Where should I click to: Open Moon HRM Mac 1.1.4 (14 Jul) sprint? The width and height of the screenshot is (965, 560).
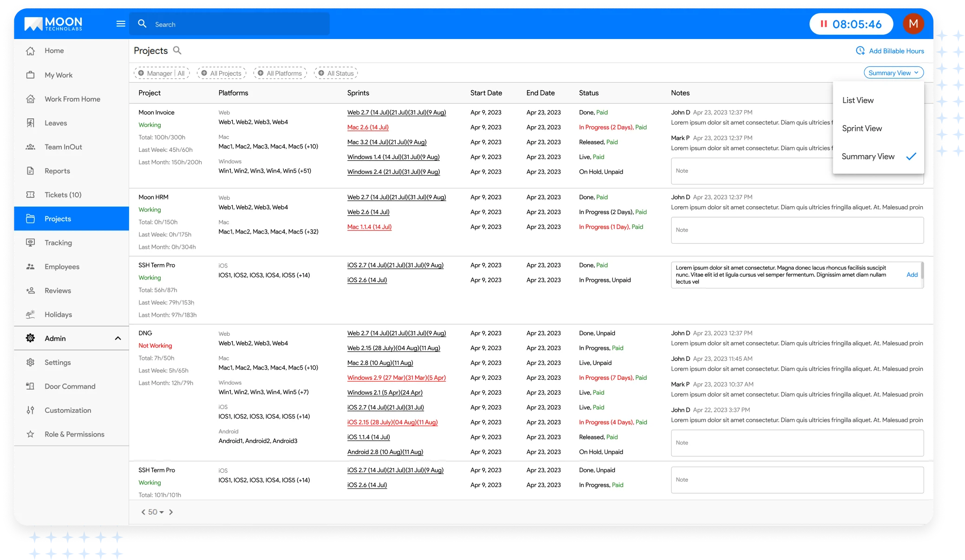click(369, 227)
